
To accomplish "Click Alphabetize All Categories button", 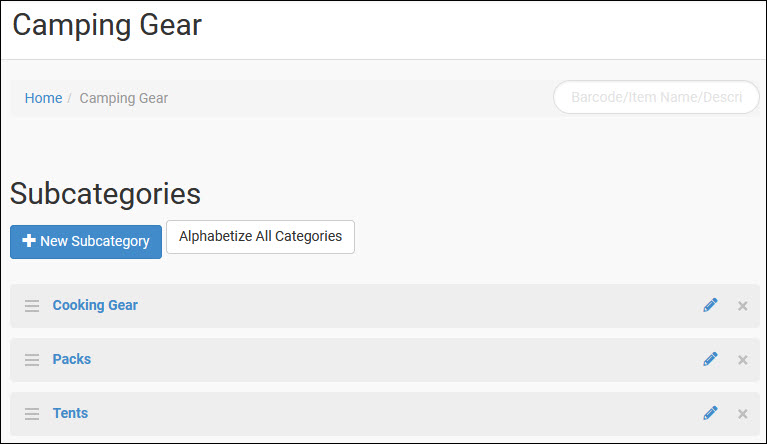I will (x=260, y=237).
